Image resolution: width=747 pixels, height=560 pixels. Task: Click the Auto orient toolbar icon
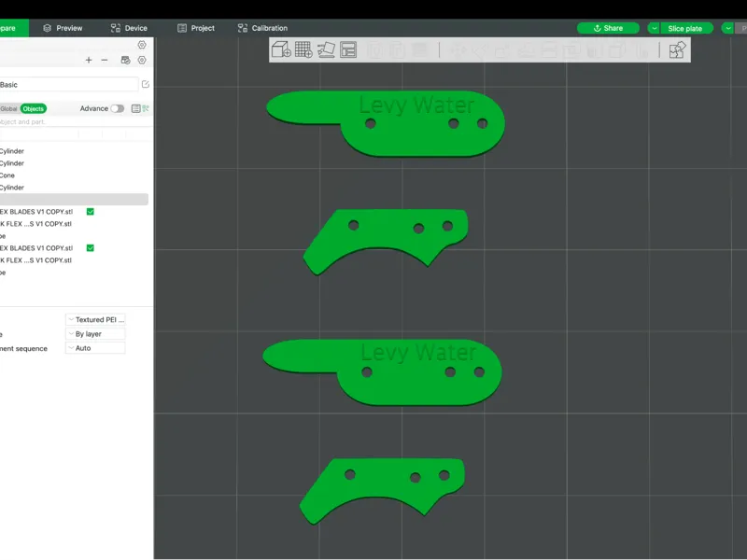[326, 49]
